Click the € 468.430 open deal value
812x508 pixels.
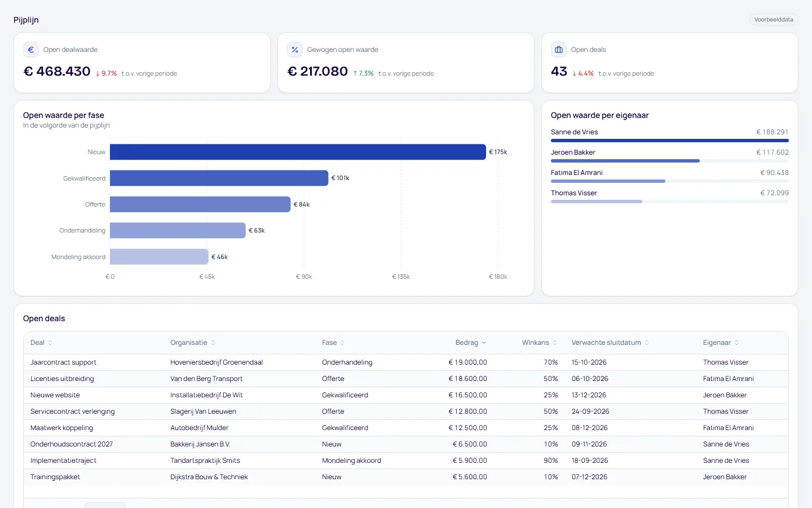click(57, 71)
